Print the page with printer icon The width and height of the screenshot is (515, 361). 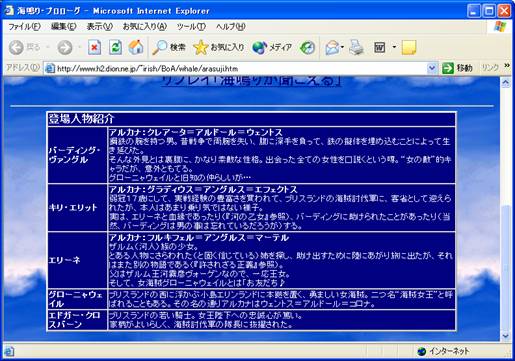pos(356,47)
